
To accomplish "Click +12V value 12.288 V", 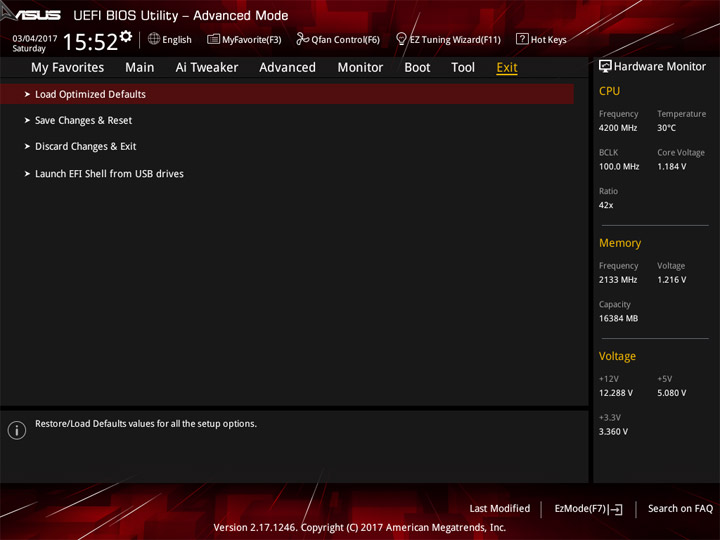I will [x=616, y=393].
